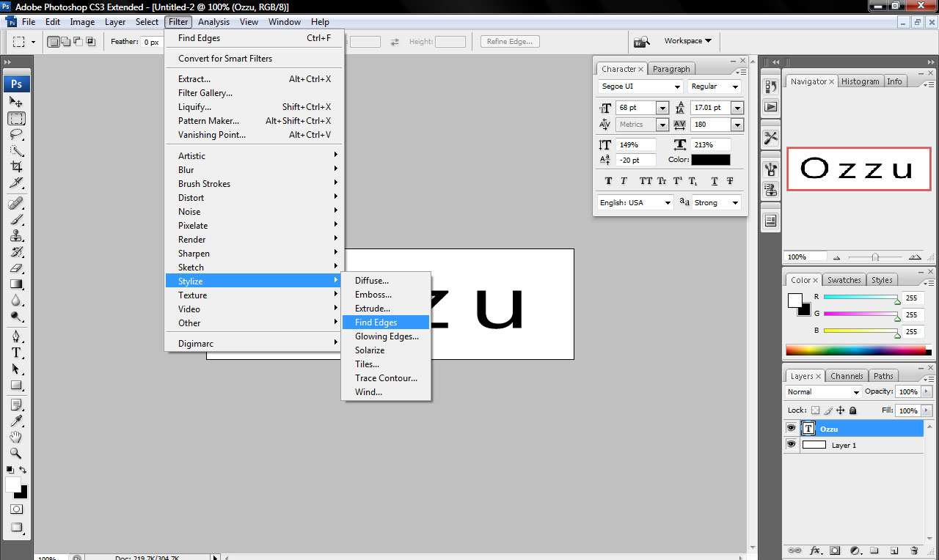Viewport: 939px width, 560px height.
Task: Select the Eyedropper tool
Action: coord(16,421)
